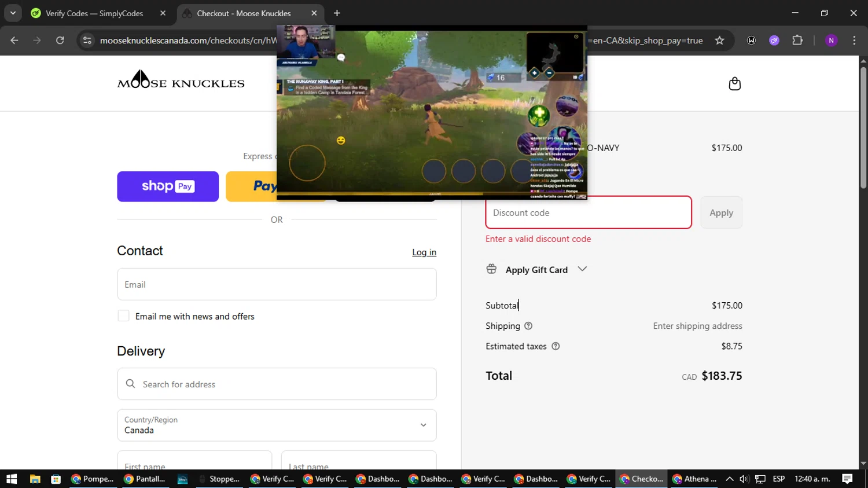The image size is (868, 488).
Task: Check Email me with news and offers
Action: (x=123, y=315)
